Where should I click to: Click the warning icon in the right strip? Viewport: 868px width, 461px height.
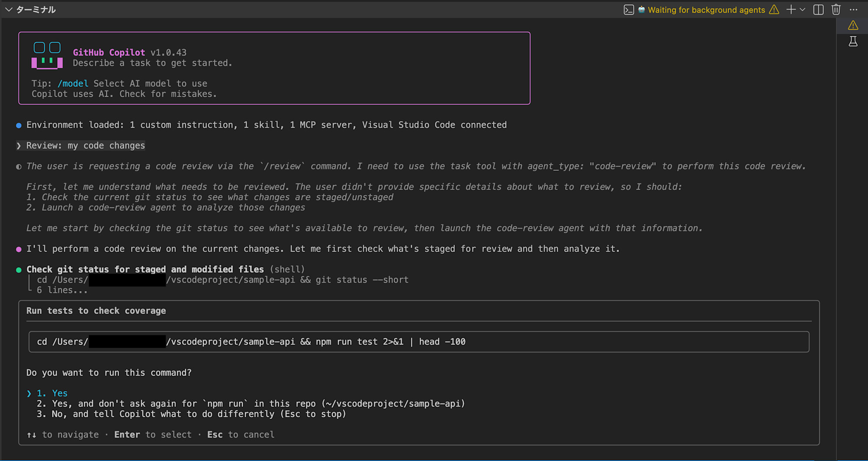coord(853,26)
